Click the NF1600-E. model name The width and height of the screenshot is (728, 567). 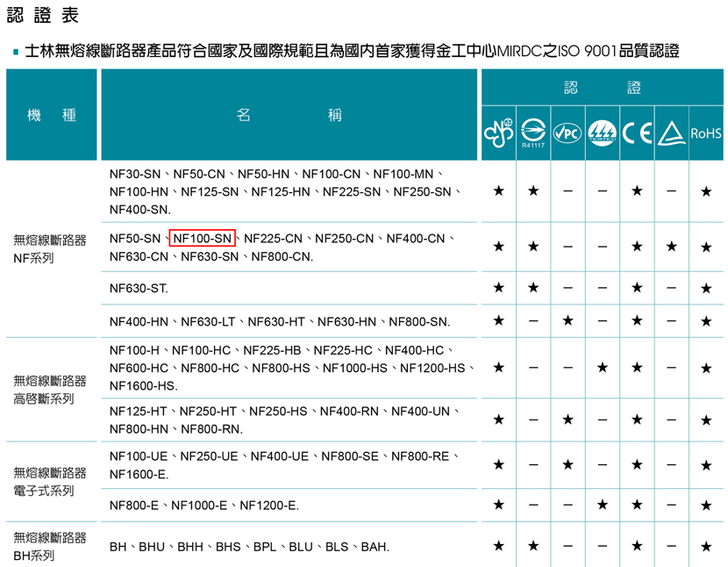(x=139, y=475)
